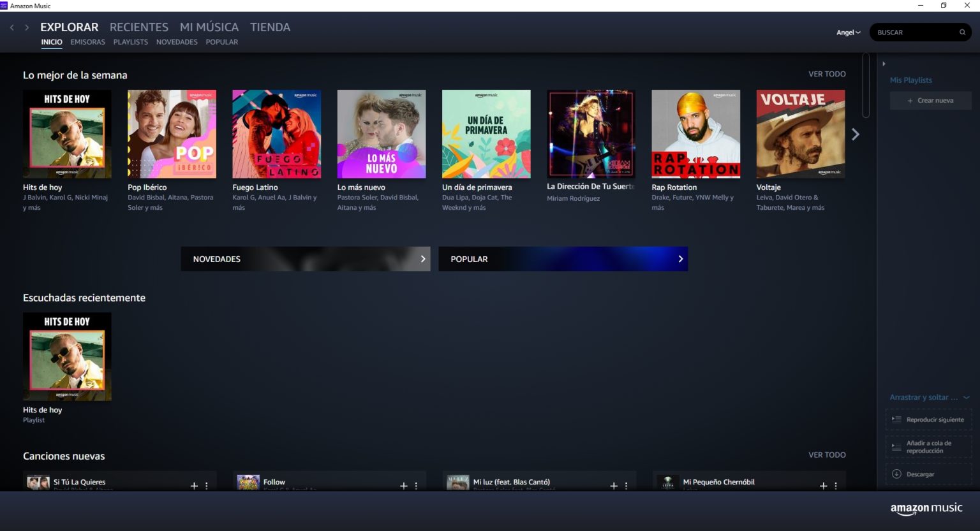Open the Lo más nuevo playlist cover

[x=382, y=134]
